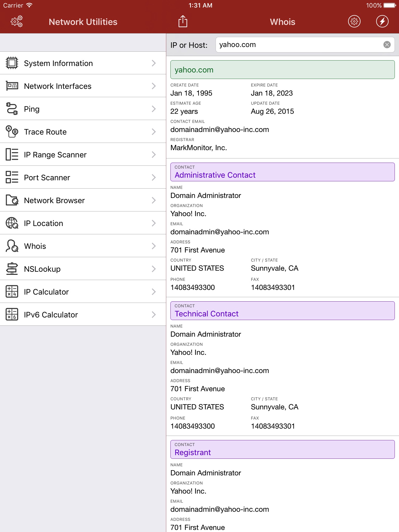Tap the Ping cable icon
Viewport: 399px width, 532px height.
coord(12,109)
